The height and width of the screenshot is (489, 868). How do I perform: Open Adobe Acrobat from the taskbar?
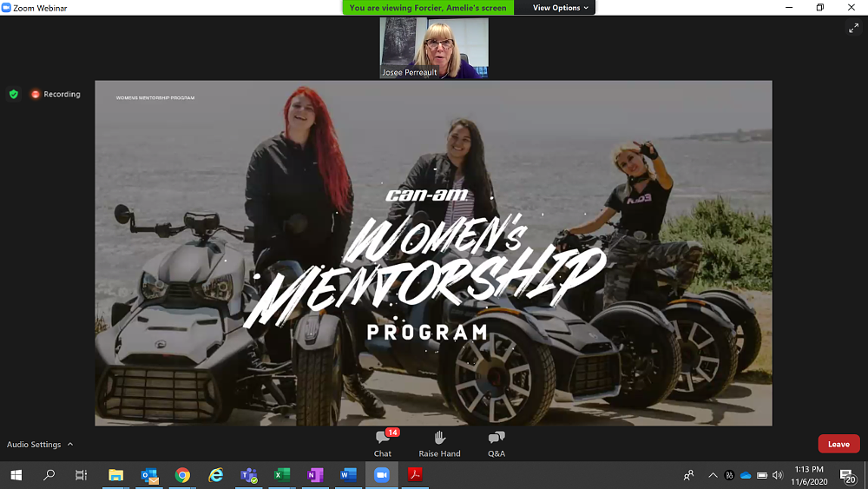point(415,475)
